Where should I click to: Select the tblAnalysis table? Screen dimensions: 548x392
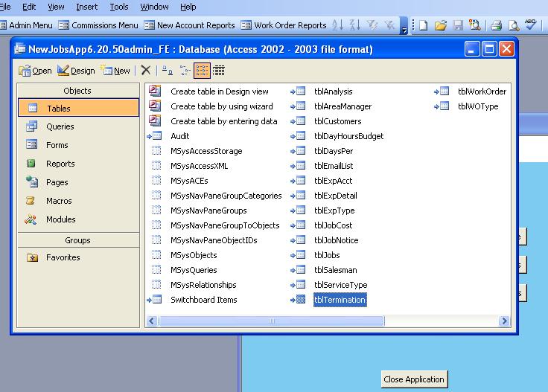click(x=333, y=91)
